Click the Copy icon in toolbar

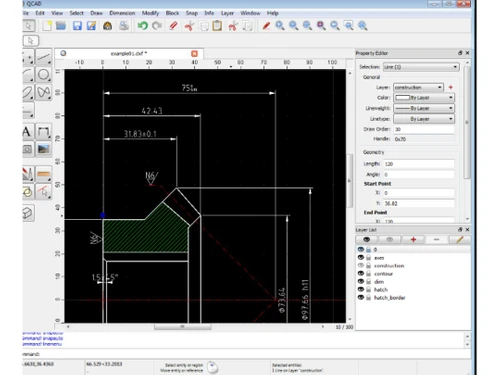[204, 26]
